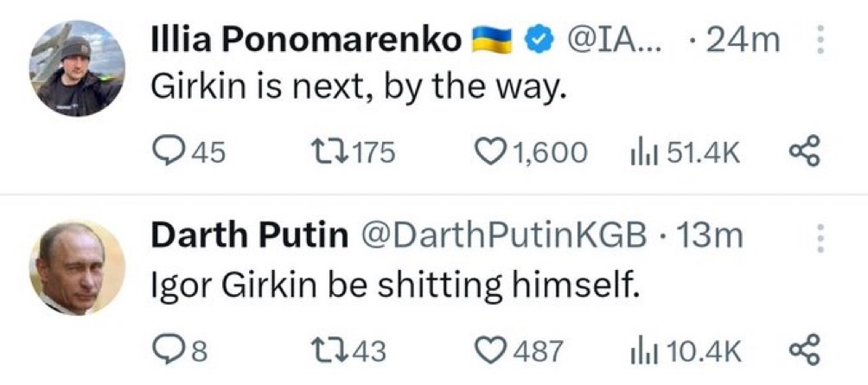Open more options for Illia Ponomarenko's tweet
The height and width of the screenshot is (385, 868).
(820, 41)
